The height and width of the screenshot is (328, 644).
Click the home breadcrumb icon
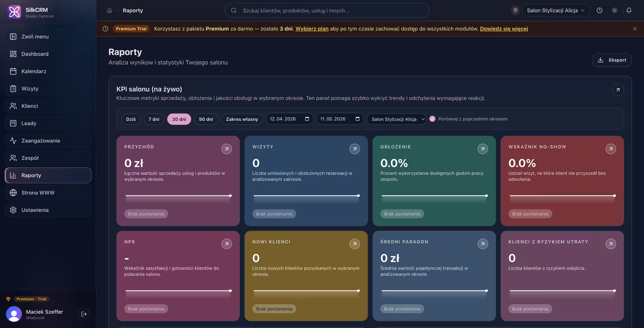pyautogui.click(x=109, y=10)
